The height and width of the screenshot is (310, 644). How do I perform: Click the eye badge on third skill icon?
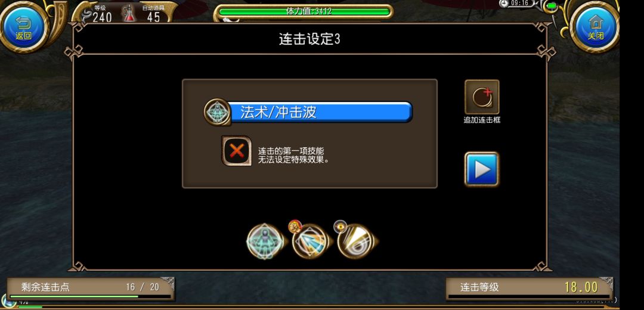(x=340, y=227)
